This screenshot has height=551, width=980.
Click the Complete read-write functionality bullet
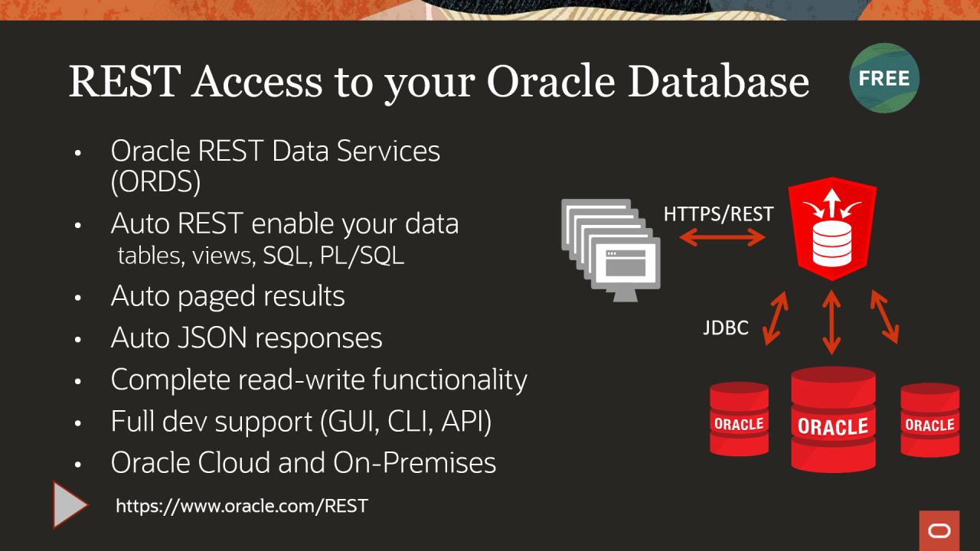[319, 380]
